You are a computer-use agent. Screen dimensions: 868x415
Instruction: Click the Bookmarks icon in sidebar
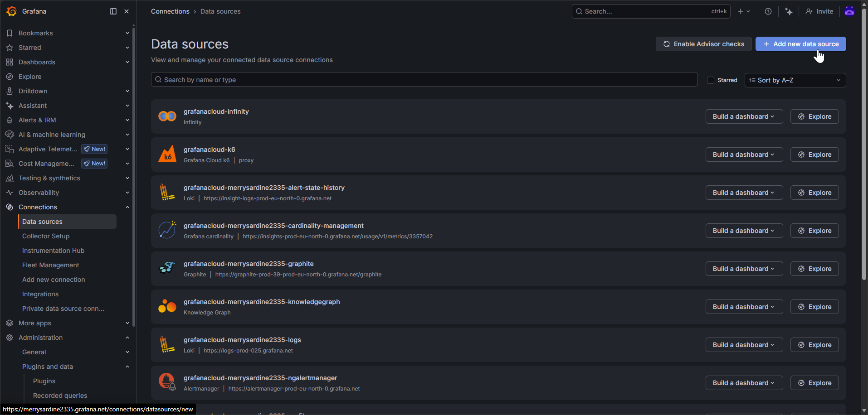pos(10,33)
